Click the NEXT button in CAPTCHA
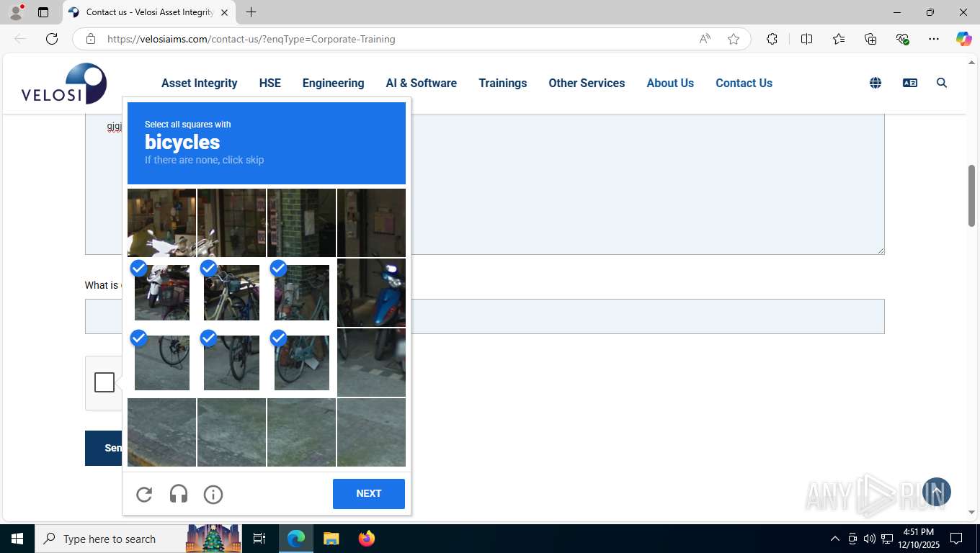 [x=369, y=494]
